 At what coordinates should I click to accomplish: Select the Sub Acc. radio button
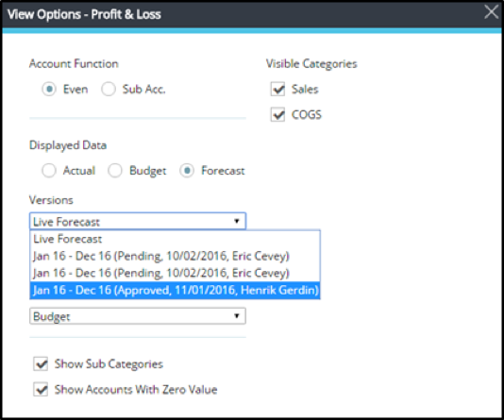click(x=109, y=89)
